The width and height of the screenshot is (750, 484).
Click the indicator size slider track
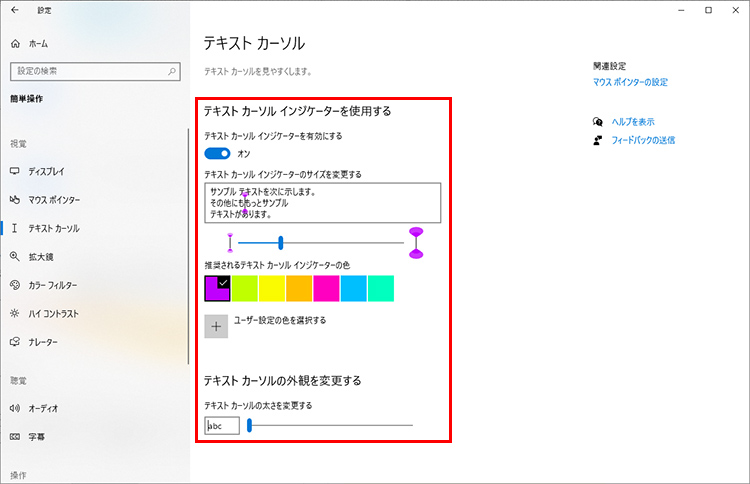pyautogui.click(x=340, y=241)
